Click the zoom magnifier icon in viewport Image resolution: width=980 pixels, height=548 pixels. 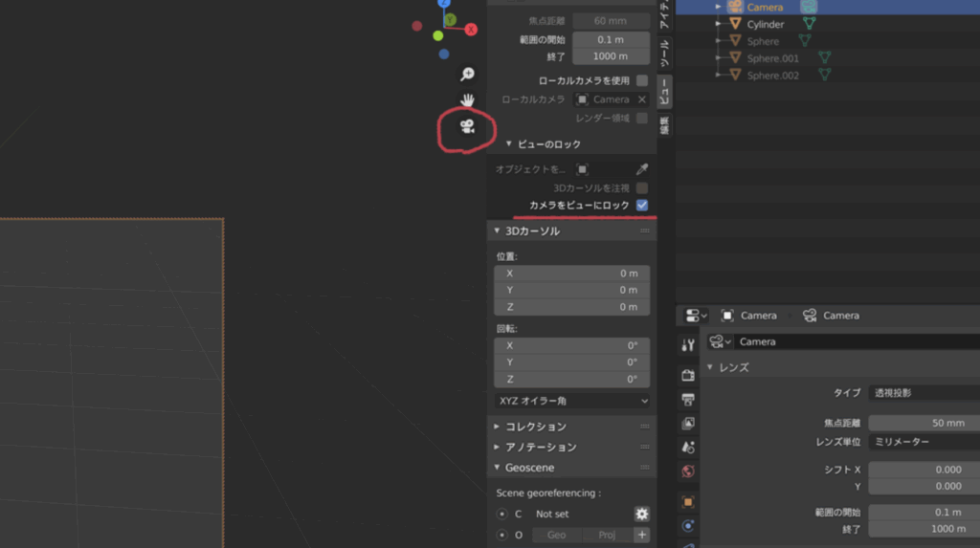(x=467, y=75)
